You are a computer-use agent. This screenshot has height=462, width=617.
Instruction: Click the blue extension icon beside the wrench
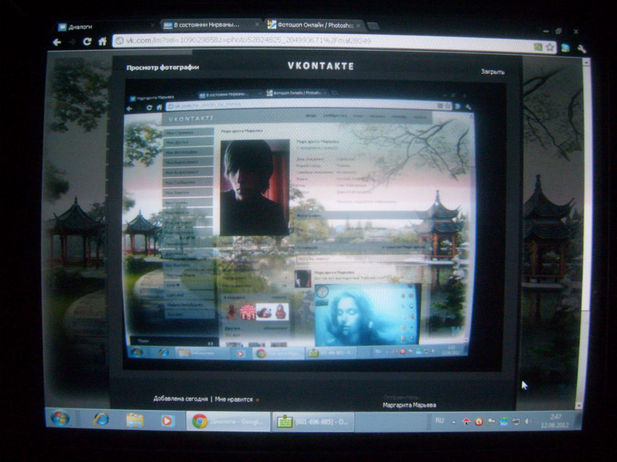pyautogui.click(x=565, y=48)
